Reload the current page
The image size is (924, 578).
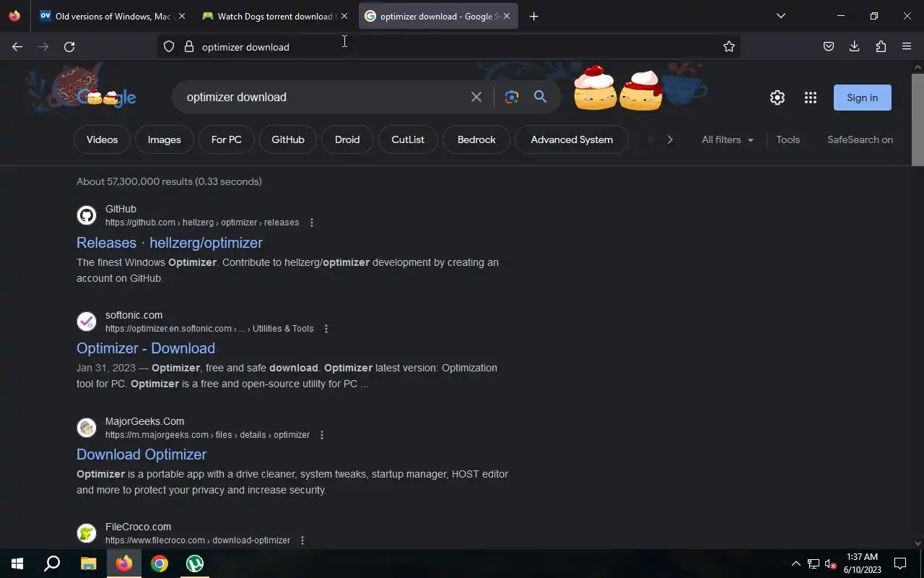[x=69, y=47]
